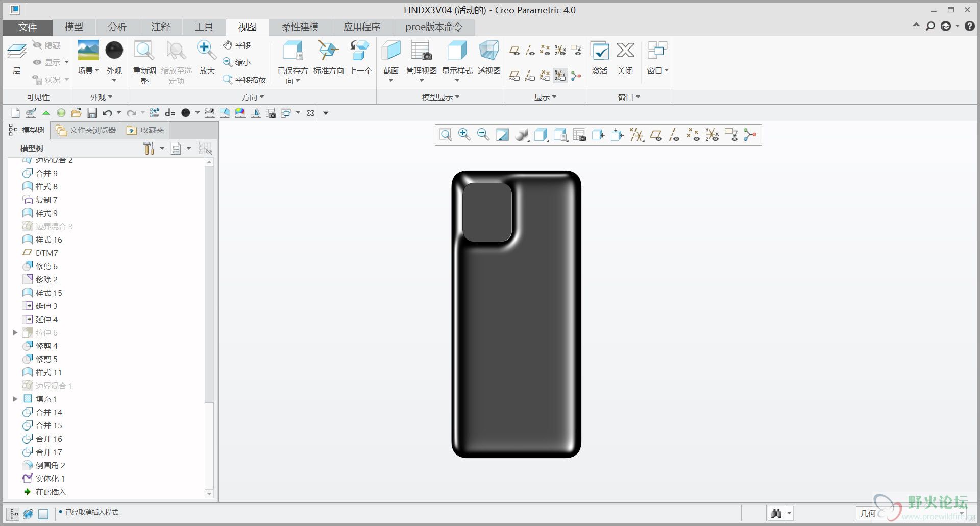
Task: Open the 文件夹浏览器 tab
Action: click(x=86, y=130)
